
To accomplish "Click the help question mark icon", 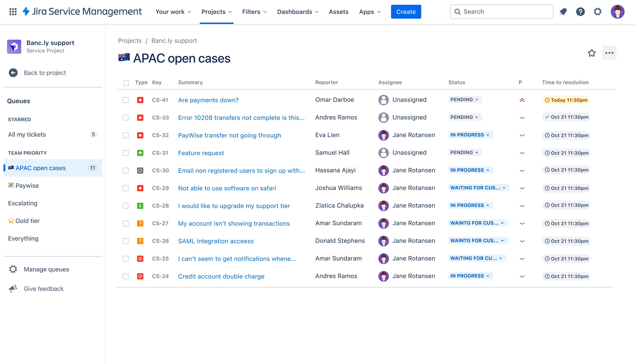I will 581,12.
